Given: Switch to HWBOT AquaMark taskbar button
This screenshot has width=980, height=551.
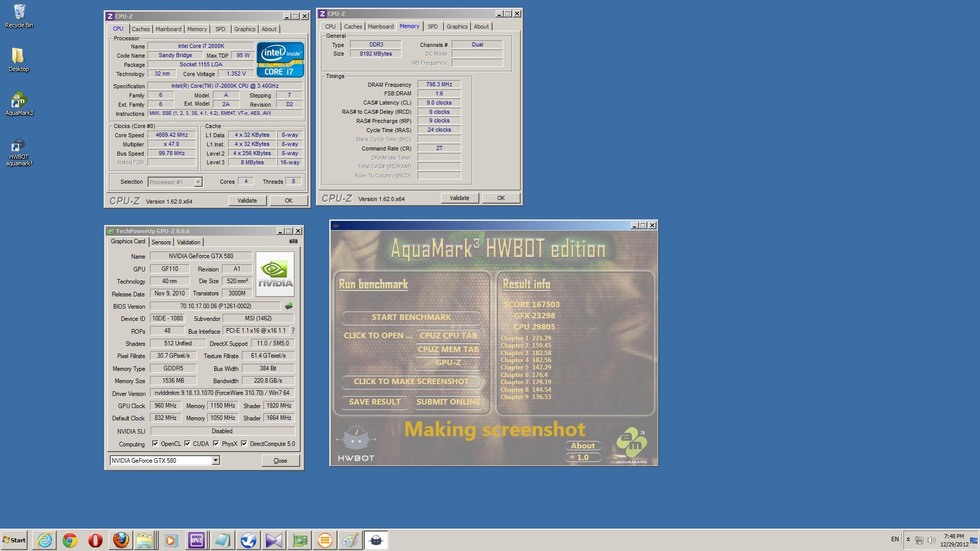Looking at the screenshot, I should [x=376, y=540].
